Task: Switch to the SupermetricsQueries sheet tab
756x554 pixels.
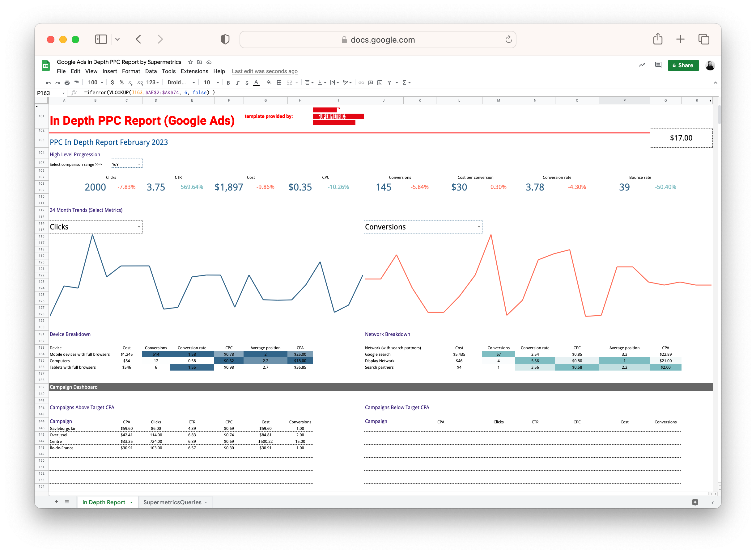Action: [x=172, y=502]
